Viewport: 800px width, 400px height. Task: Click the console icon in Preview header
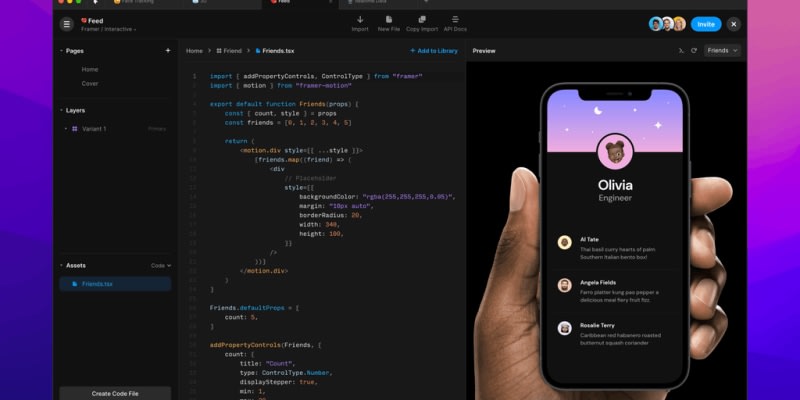tap(681, 50)
